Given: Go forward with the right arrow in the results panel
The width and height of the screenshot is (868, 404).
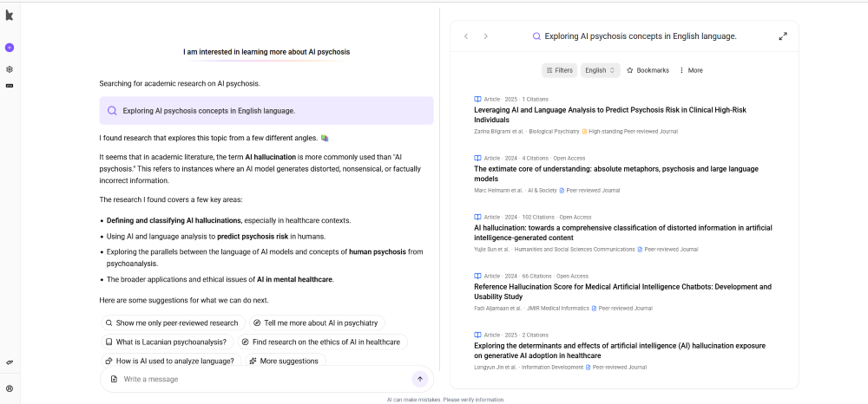Looking at the screenshot, I should (486, 36).
